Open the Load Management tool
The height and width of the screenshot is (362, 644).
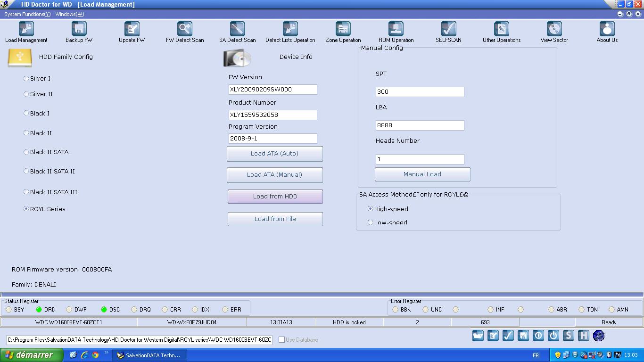(26, 32)
